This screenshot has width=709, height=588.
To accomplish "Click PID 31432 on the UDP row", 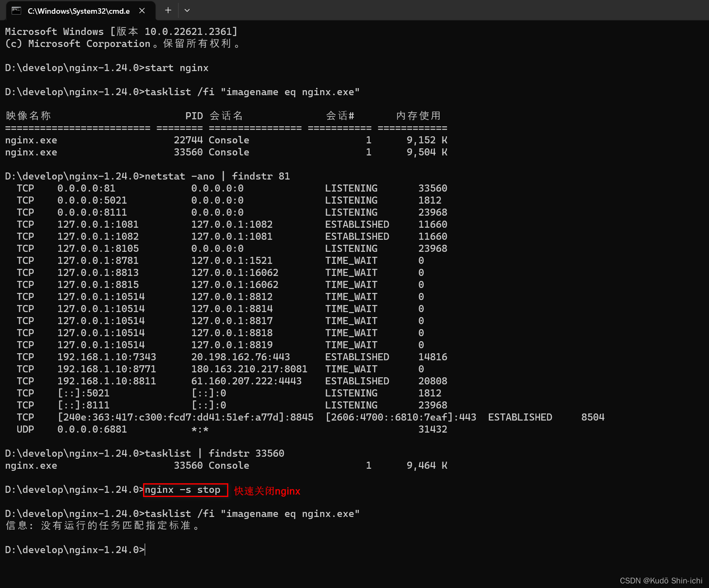I will (433, 429).
